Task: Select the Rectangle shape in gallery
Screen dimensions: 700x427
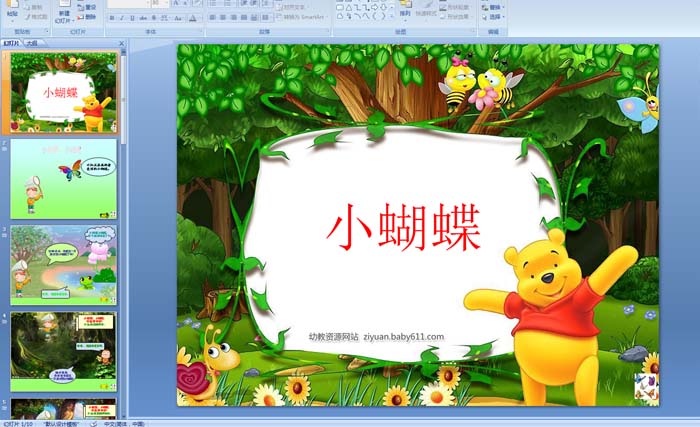Action: [x=340, y=8]
